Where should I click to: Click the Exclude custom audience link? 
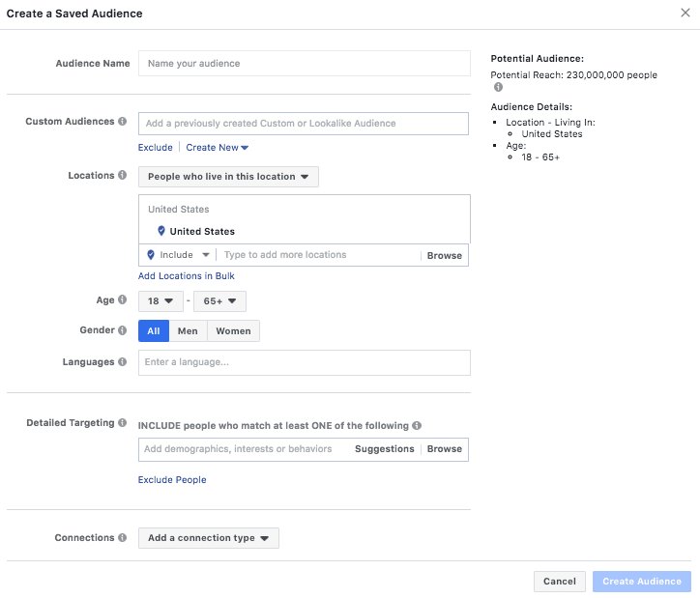pyautogui.click(x=156, y=148)
